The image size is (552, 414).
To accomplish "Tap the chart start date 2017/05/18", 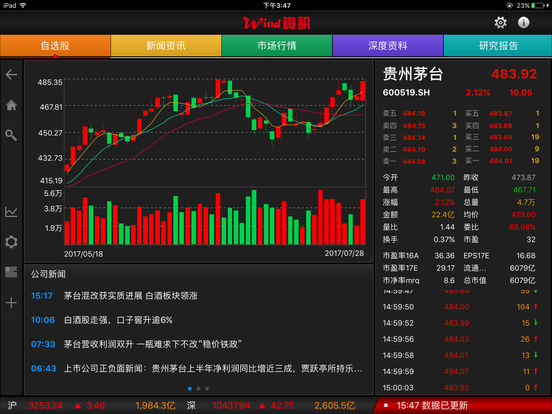I will (x=83, y=254).
